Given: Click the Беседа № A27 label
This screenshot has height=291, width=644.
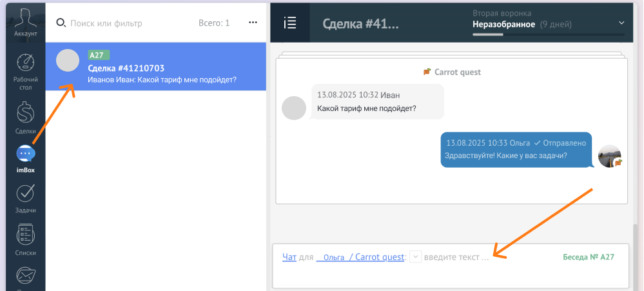Looking at the screenshot, I should point(589,257).
